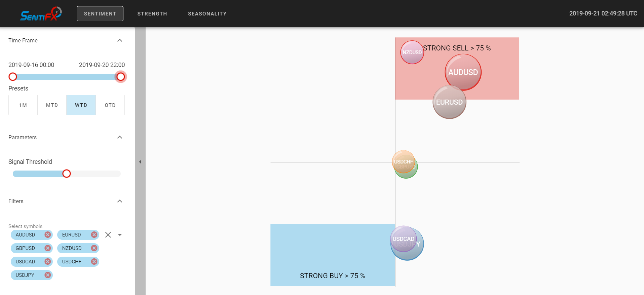Click the SentiFX logo

41,14
